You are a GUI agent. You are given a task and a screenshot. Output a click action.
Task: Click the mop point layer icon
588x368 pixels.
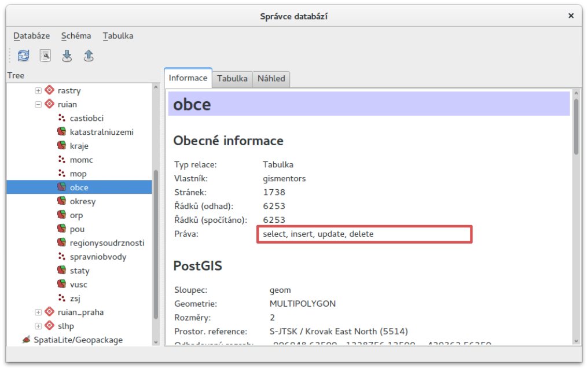(x=61, y=173)
